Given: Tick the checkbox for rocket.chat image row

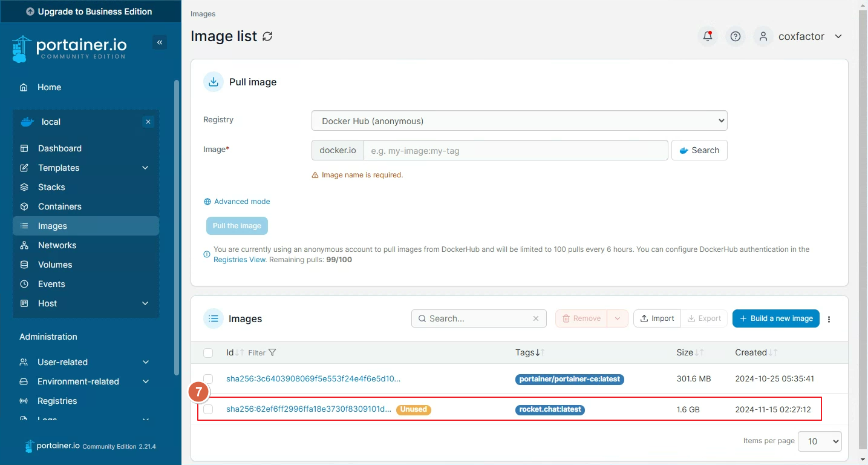Looking at the screenshot, I should coord(208,409).
